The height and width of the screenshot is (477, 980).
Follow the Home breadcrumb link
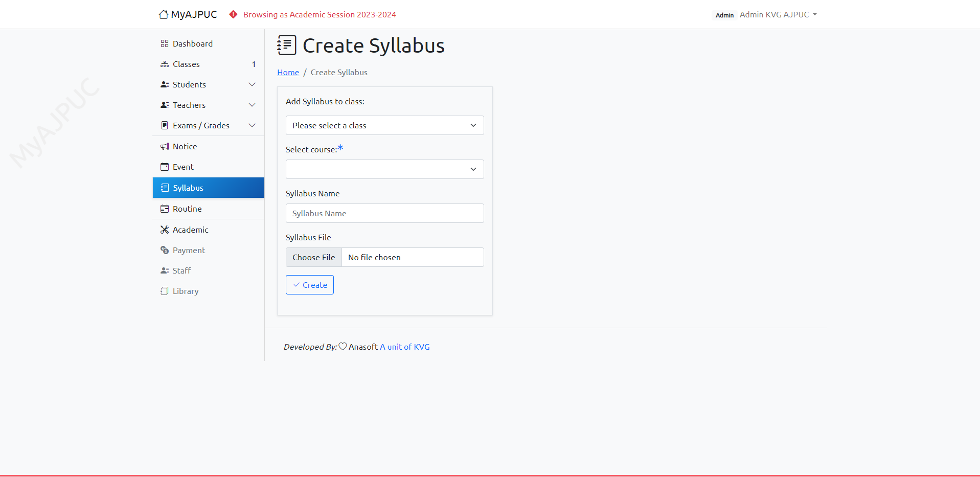click(x=288, y=72)
